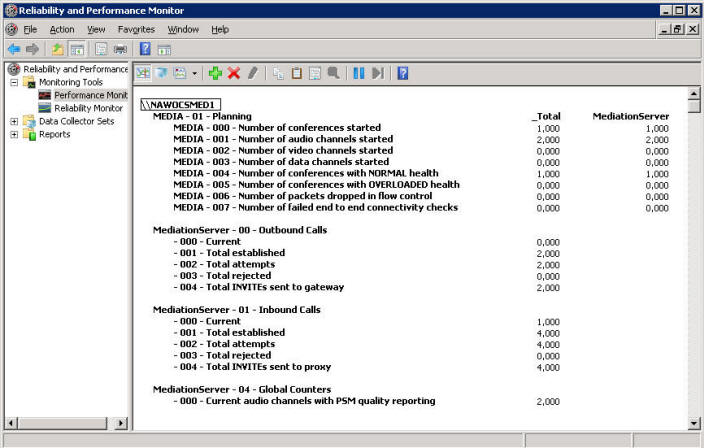
Task: Select Total INVITEs sent to gateway counter
Action: [259, 287]
